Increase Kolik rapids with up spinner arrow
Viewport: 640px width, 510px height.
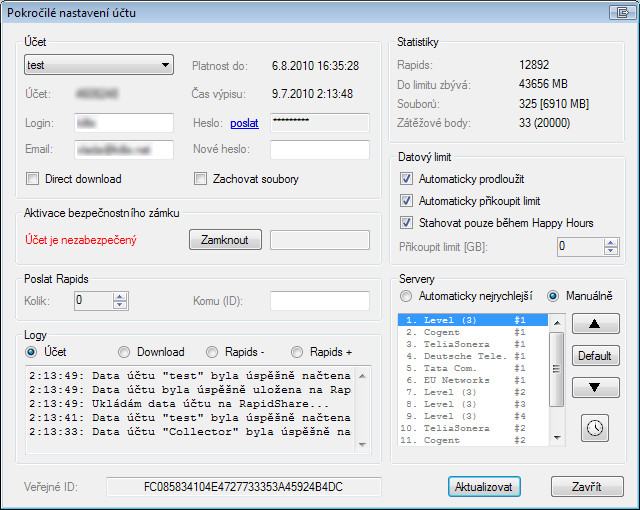(x=120, y=297)
